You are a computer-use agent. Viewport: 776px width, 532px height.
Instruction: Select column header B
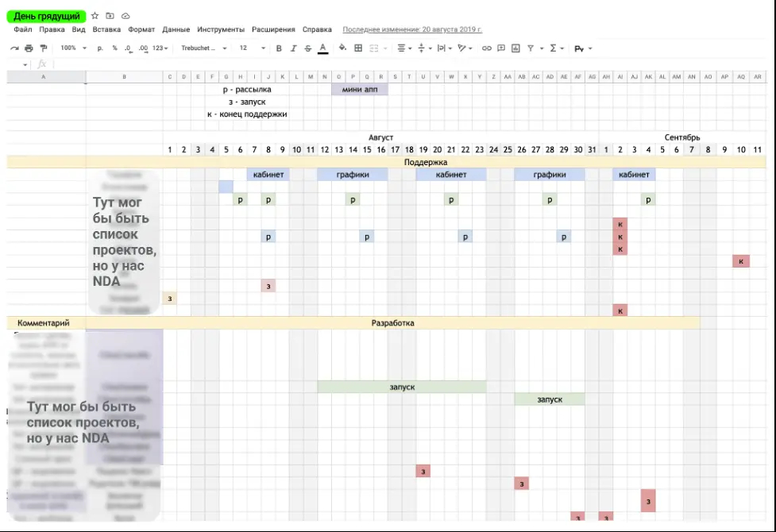point(124,77)
